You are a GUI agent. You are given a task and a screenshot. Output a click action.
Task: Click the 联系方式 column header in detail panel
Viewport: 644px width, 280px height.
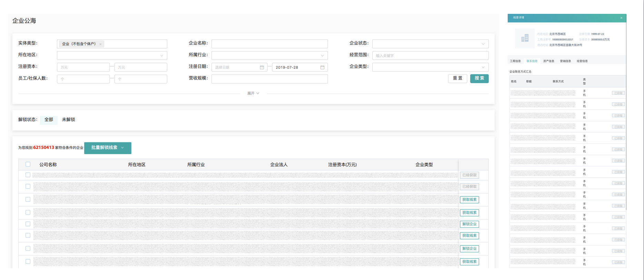pyautogui.click(x=558, y=82)
